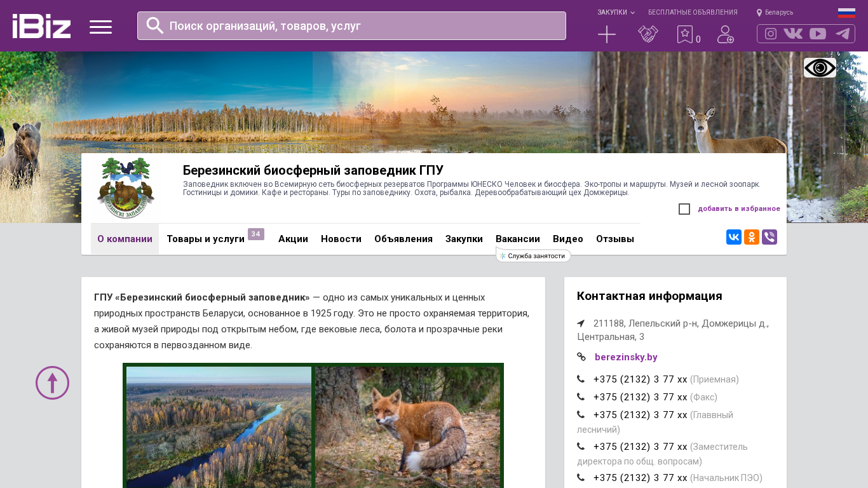Open the iBiz VK page in header
The height and width of the screenshot is (488, 868).
[x=793, y=34]
